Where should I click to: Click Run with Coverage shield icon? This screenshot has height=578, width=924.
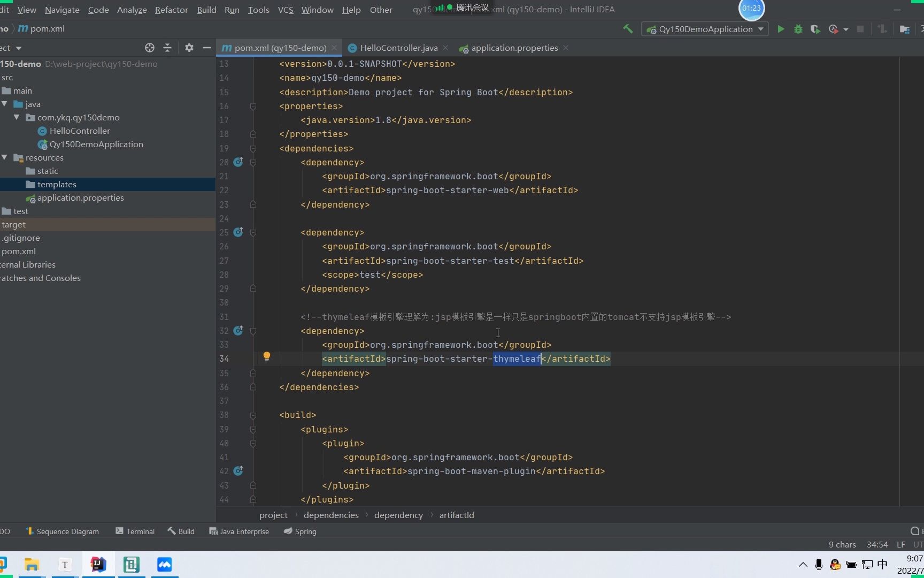(815, 29)
